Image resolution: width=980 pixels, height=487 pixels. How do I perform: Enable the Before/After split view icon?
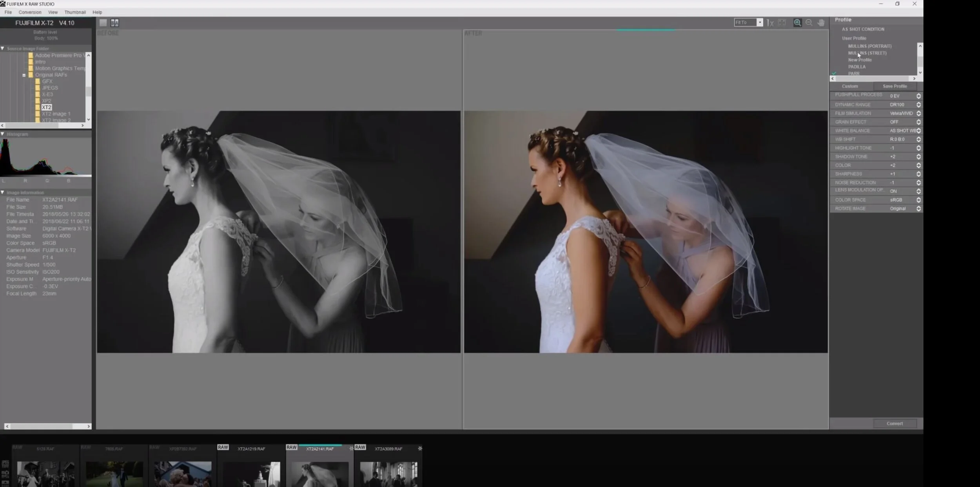(114, 22)
